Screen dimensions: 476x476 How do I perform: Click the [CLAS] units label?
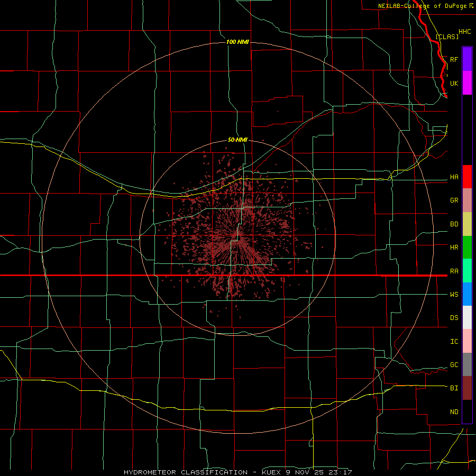tap(447, 37)
